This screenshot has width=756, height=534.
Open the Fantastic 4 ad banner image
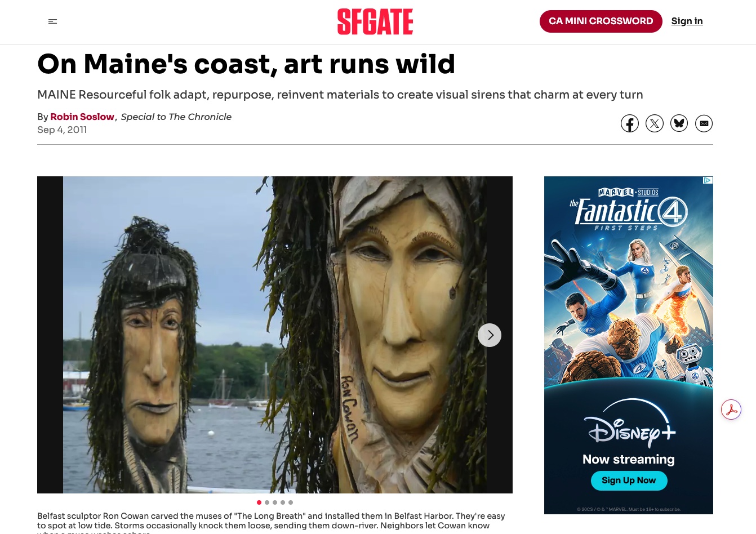[x=629, y=345]
